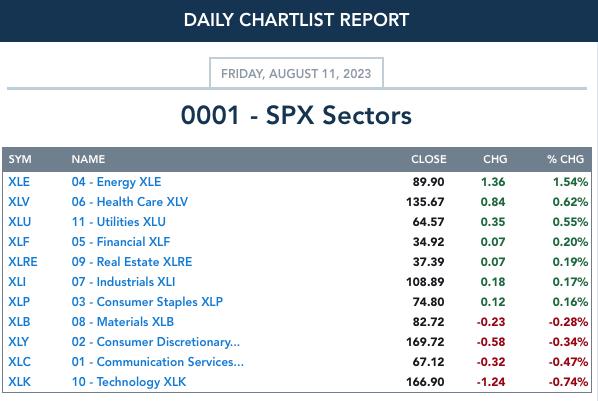Open 08 - Materials XLB chart

coord(123,322)
